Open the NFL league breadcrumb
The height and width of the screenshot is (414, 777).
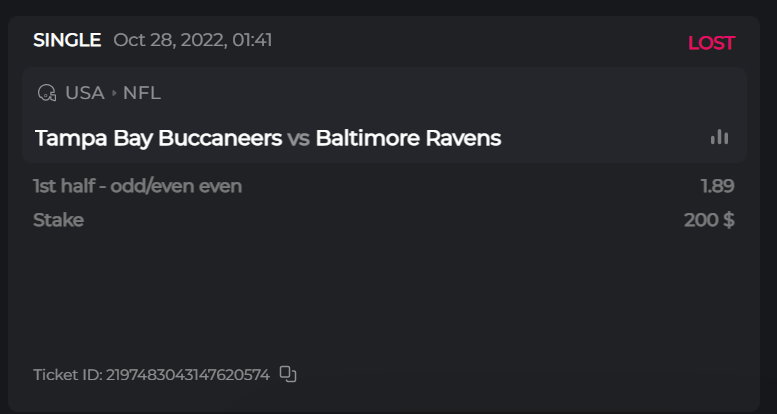(142, 93)
